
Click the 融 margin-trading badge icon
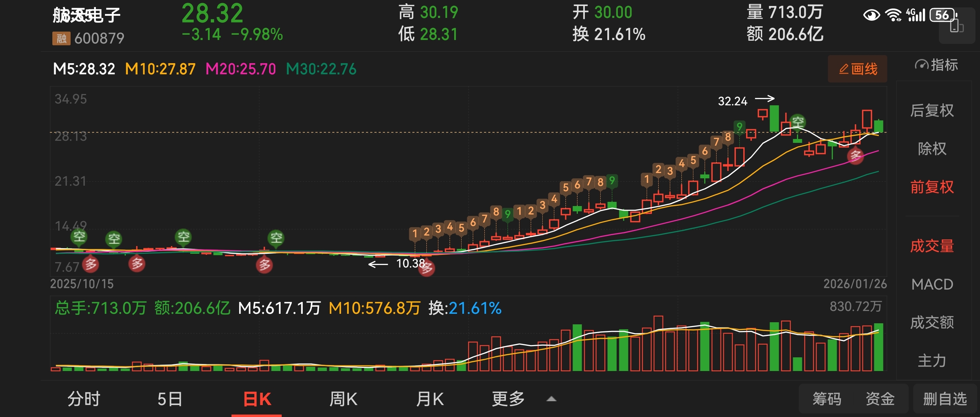click(x=61, y=38)
